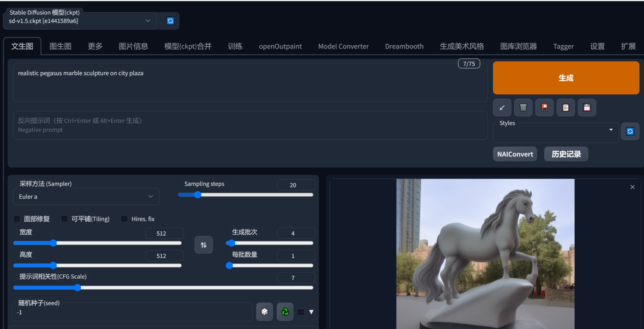This screenshot has width=644, height=329.
Task: Apply selected styles with the clipboard icon
Action: coord(565,108)
